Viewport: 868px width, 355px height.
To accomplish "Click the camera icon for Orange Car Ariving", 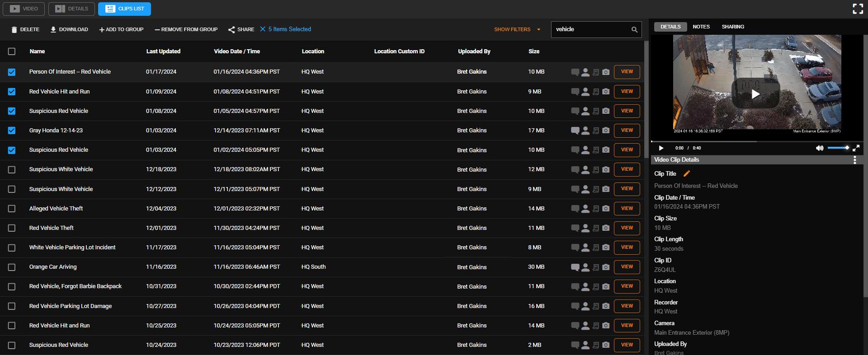I will pyautogui.click(x=606, y=267).
